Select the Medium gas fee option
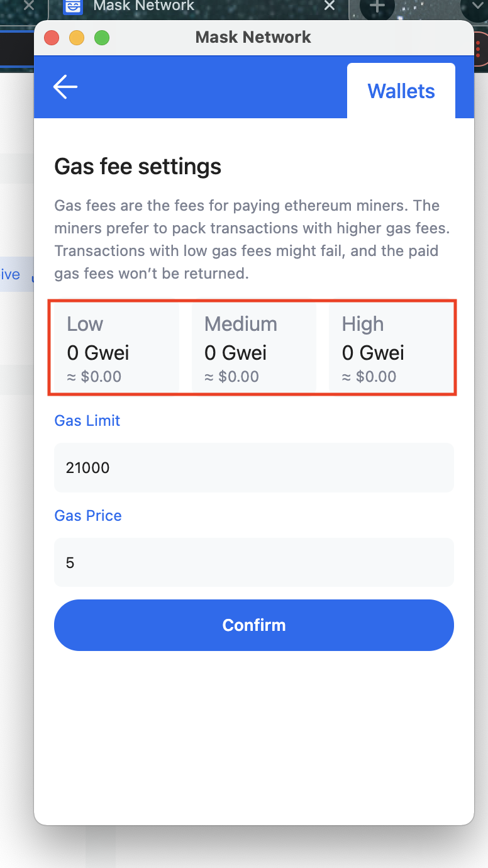The image size is (488, 868). click(253, 348)
